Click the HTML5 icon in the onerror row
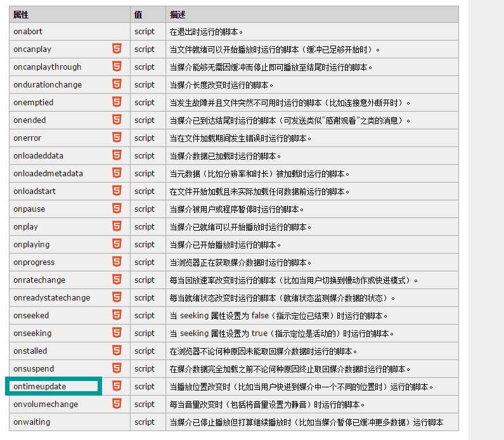This screenshot has height=440, width=504. coord(117,138)
